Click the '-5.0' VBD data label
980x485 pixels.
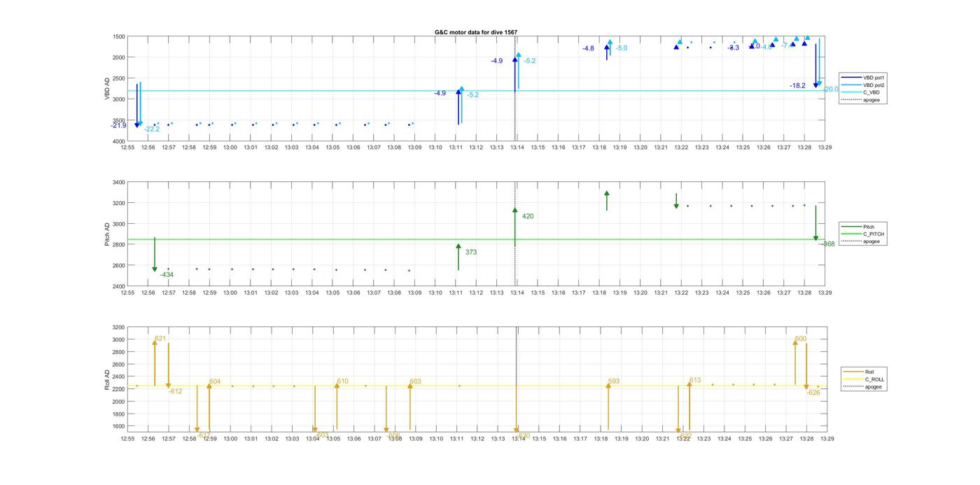point(622,48)
